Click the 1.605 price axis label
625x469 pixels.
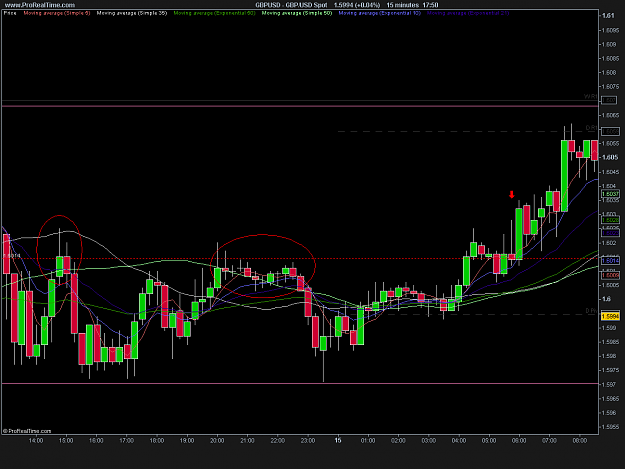pyautogui.click(x=610, y=158)
